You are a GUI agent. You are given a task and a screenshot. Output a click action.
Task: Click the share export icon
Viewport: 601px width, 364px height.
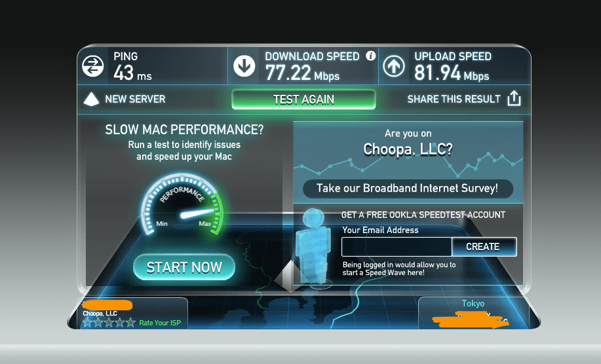tap(514, 98)
